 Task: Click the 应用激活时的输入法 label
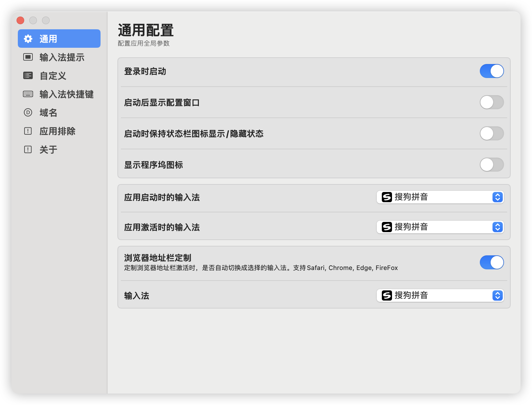162,227
